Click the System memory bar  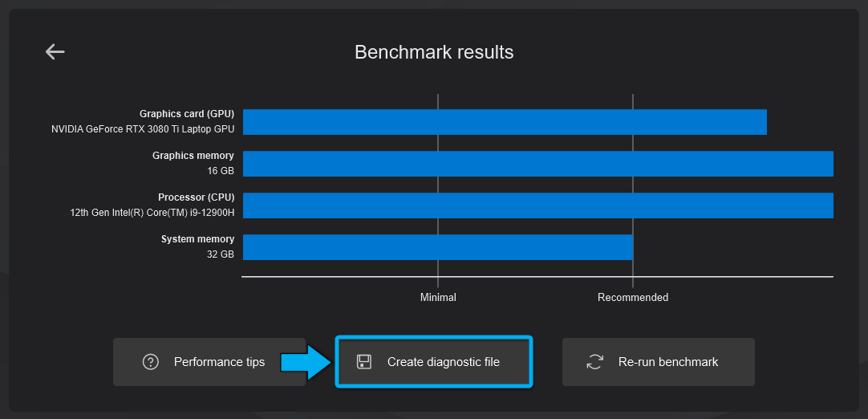(438, 247)
